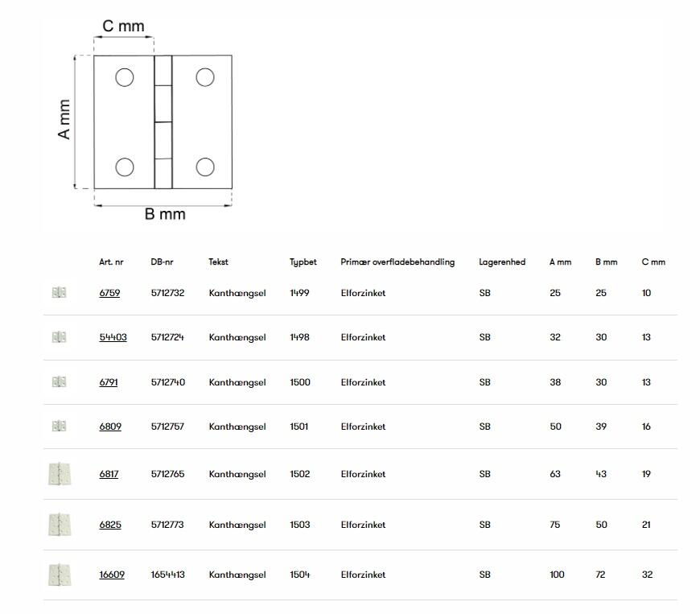Click the Art. nr column header

[111, 262]
